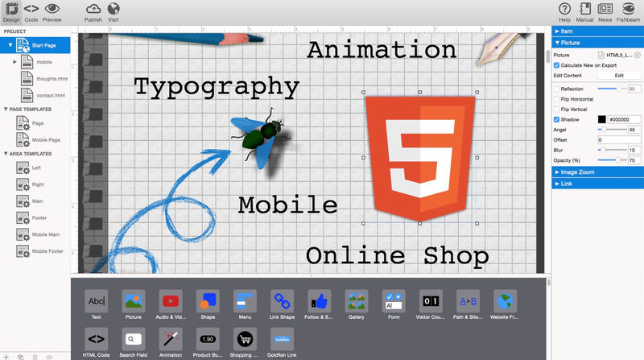Select the Mobile Page template
This screenshot has width=644, height=360.
[x=38, y=139]
